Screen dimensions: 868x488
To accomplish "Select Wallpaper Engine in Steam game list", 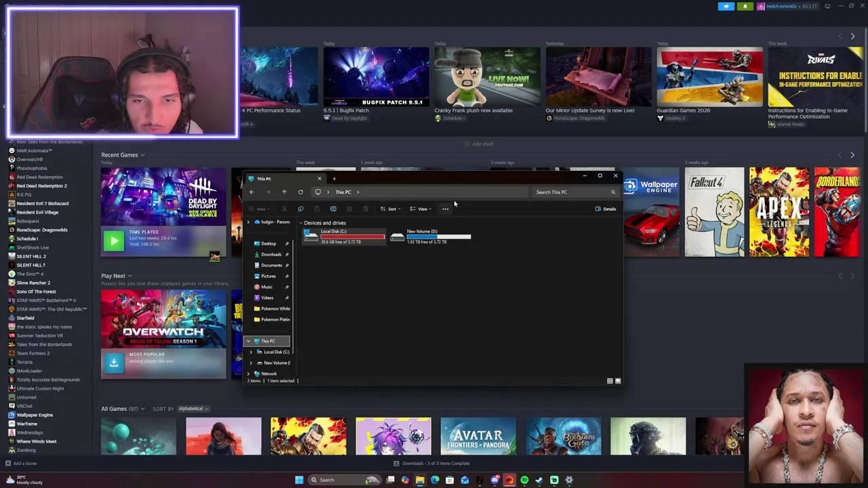I will point(34,415).
